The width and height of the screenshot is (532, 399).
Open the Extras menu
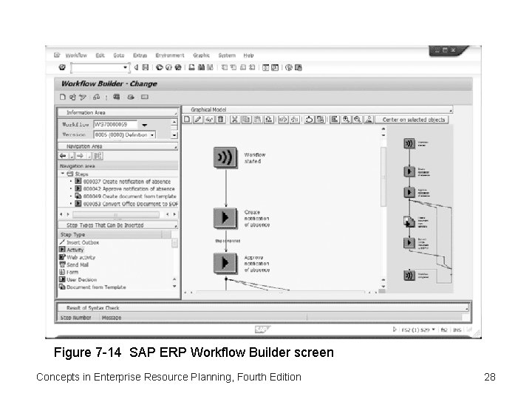point(140,55)
